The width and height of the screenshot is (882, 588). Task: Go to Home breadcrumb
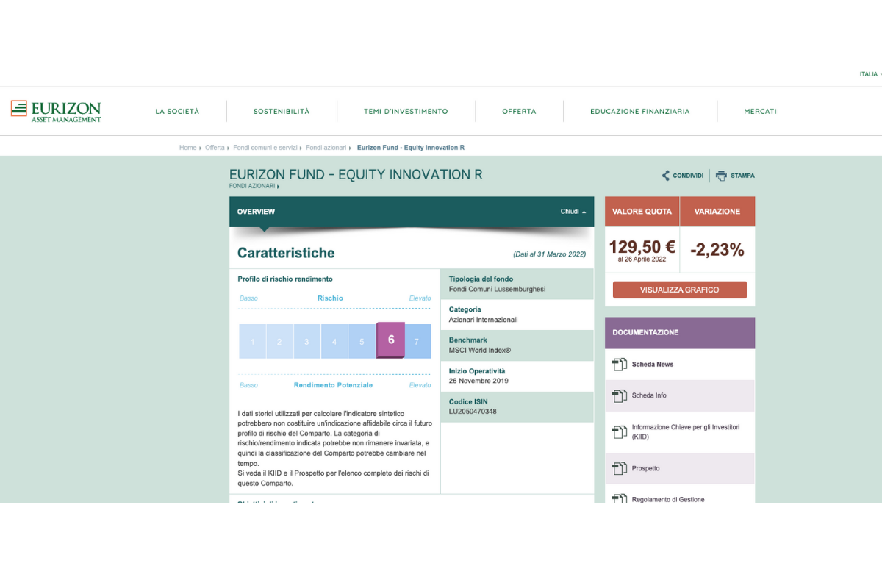pyautogui.click(x=188, y=148)
